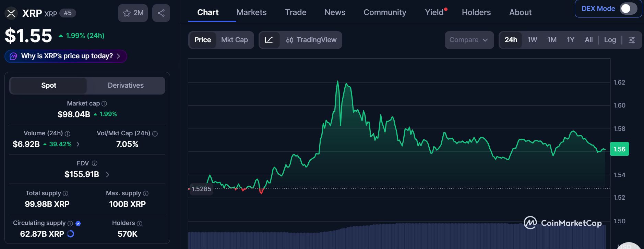Open Total supply info icon

(65, 194)
